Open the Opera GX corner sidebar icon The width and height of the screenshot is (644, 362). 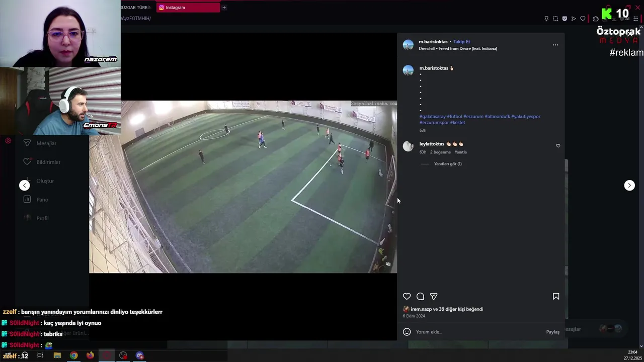click(x=8, y=141)
